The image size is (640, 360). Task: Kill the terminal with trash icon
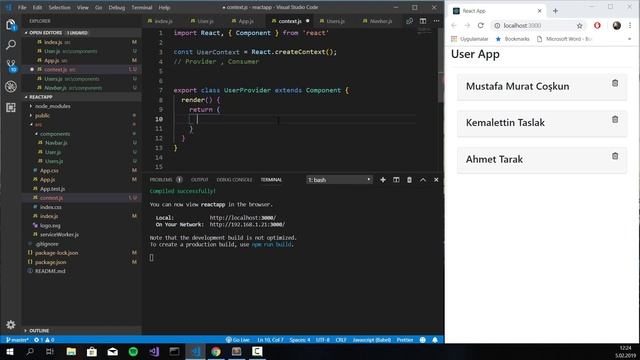click(409, 180)
